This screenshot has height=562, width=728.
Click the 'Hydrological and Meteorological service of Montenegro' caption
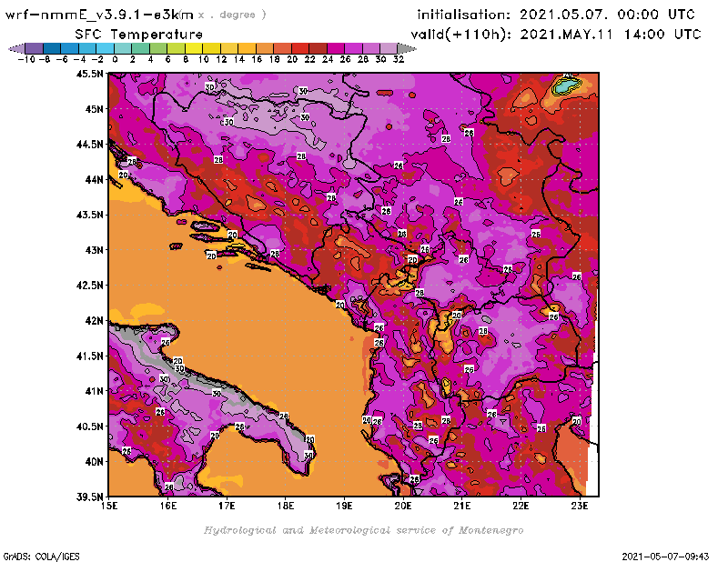pyautogui.click(x=363, y=530)
